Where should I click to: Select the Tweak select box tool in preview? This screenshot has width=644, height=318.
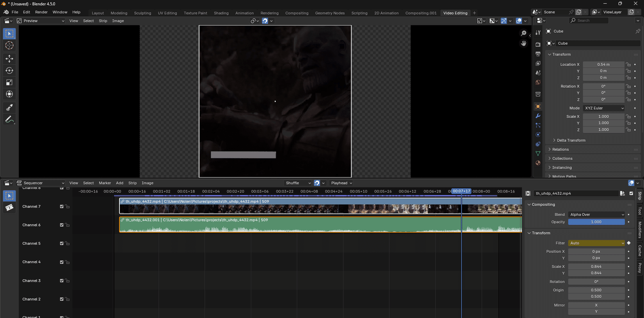(9, 34)
